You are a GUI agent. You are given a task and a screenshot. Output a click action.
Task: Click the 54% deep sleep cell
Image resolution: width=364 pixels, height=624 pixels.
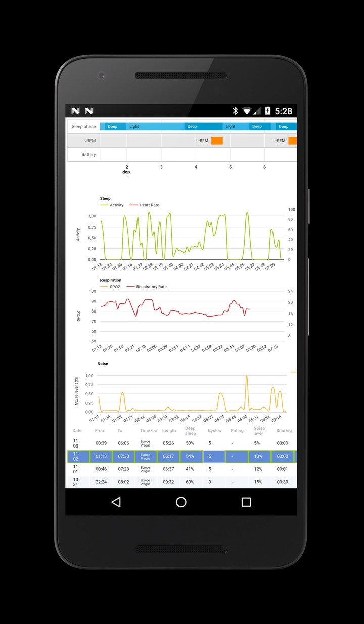pos(190,456)
